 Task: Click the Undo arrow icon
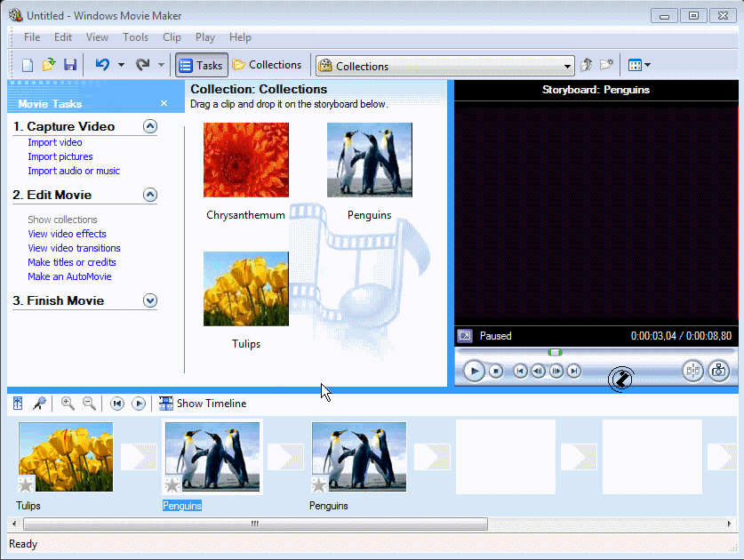tap(102, 65)
